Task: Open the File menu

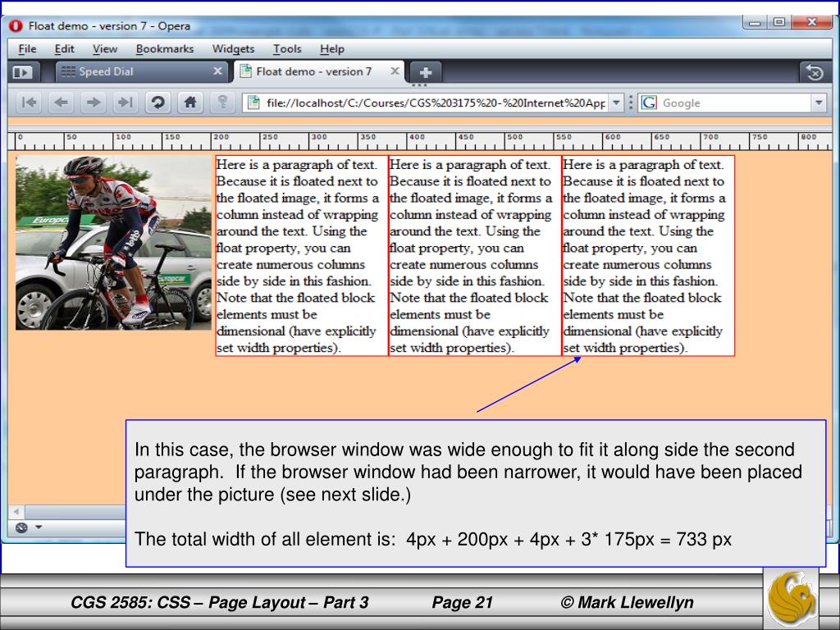Action: pos(27,48)
